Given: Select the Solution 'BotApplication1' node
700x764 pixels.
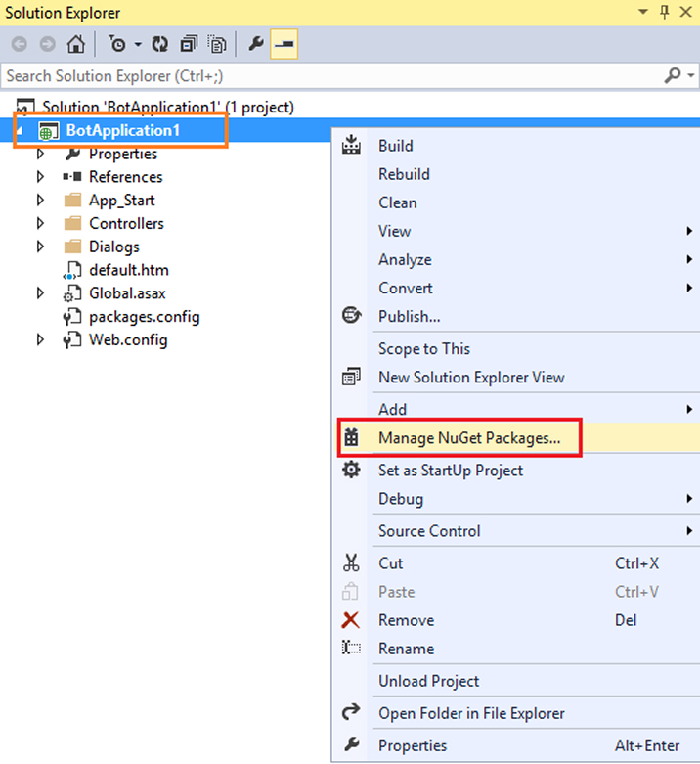Looking at the screenshot, I should [x=168, y=107].
